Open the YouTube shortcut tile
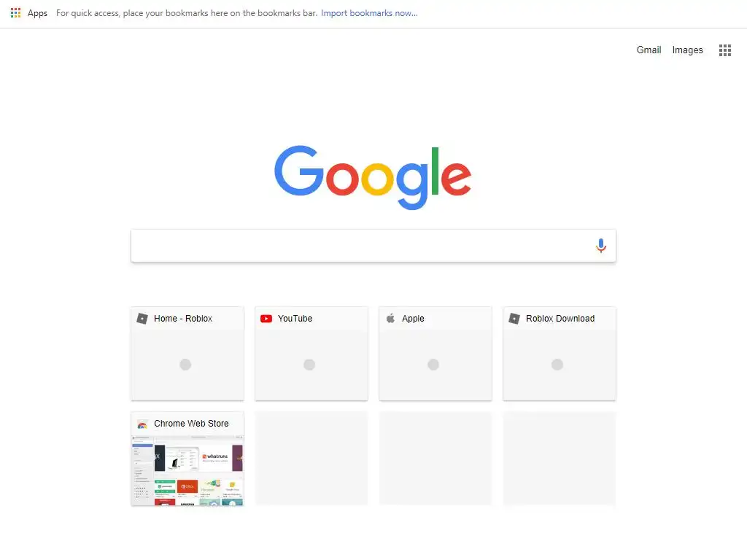 (x=311, y=354)
